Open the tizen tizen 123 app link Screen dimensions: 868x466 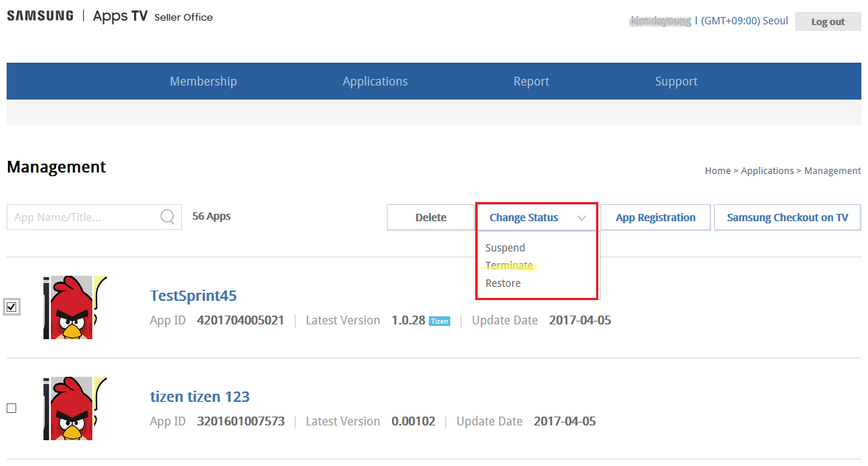(x=200, y=397)
